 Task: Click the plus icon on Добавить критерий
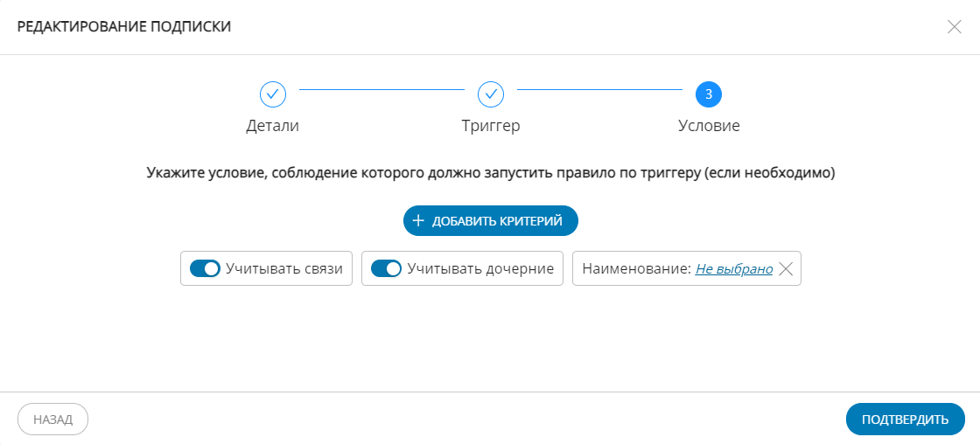click(x=418, y=222)
